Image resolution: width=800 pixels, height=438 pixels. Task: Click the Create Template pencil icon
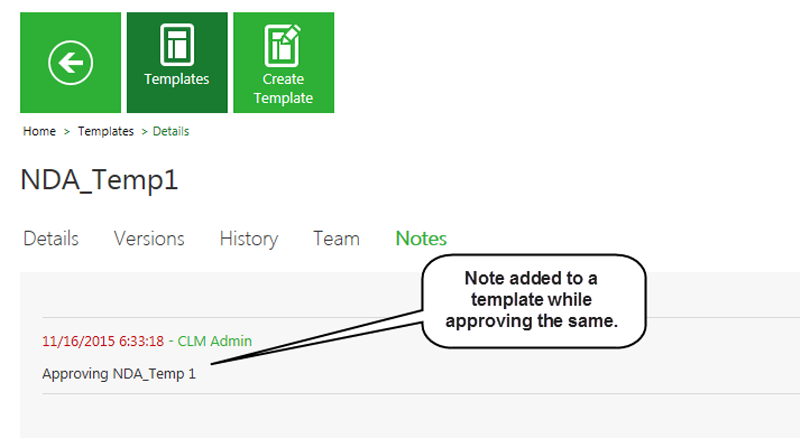click(x=283, y=45)
